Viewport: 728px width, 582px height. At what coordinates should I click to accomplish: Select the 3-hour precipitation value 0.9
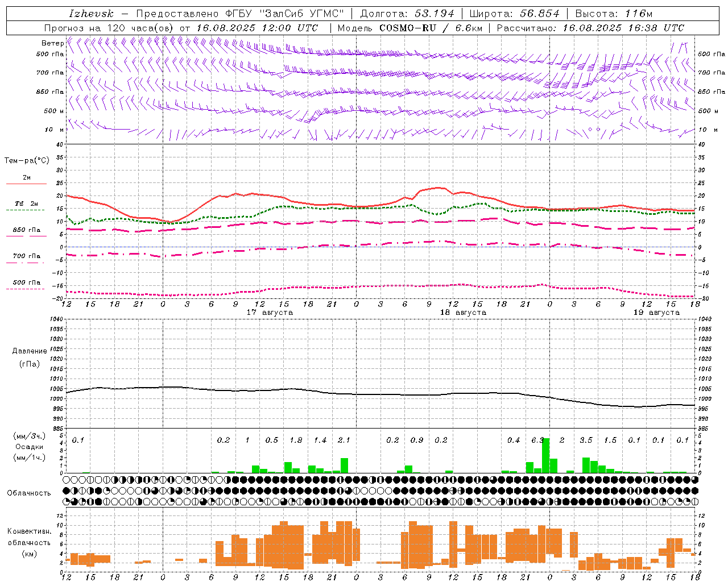(x=417, y=440)
